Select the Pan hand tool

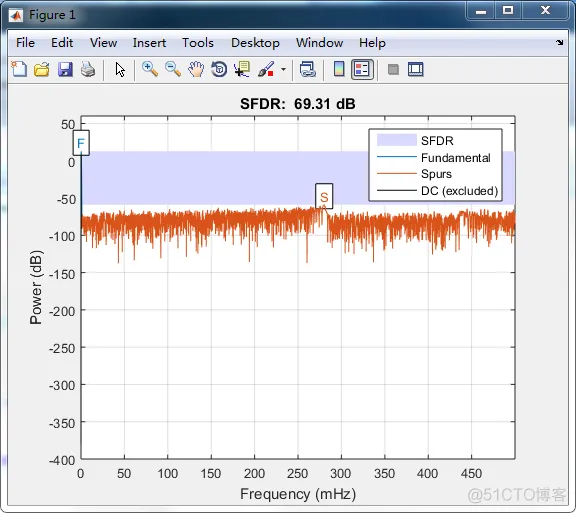point(196,69)
